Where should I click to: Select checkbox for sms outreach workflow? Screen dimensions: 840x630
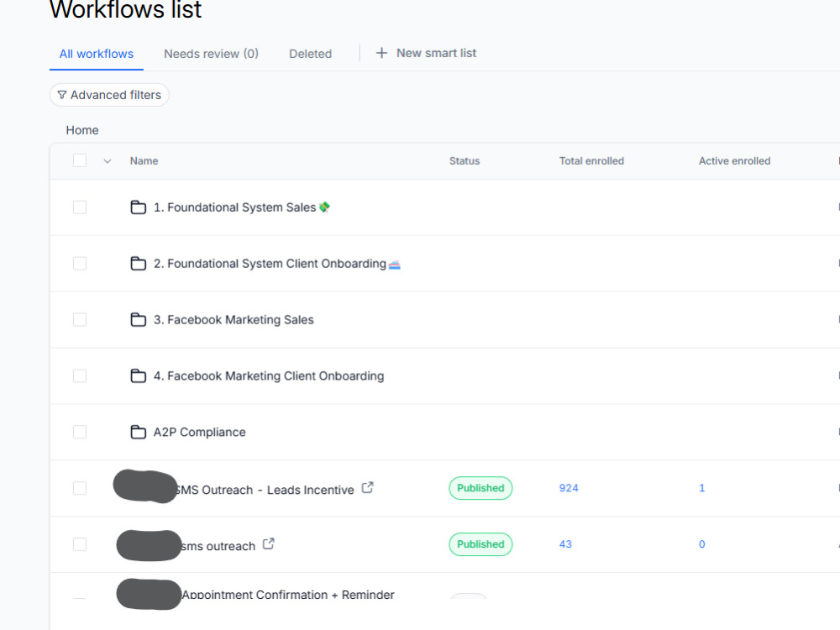coord(80,544)
